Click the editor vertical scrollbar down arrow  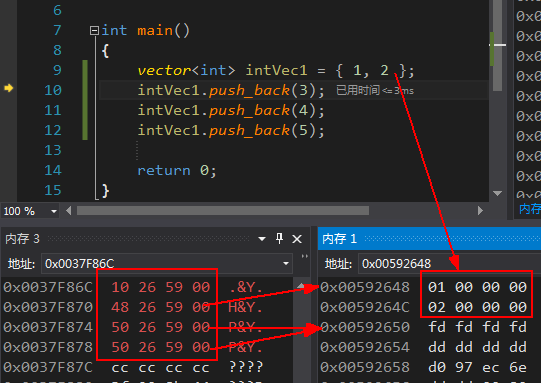pos(497,193)
